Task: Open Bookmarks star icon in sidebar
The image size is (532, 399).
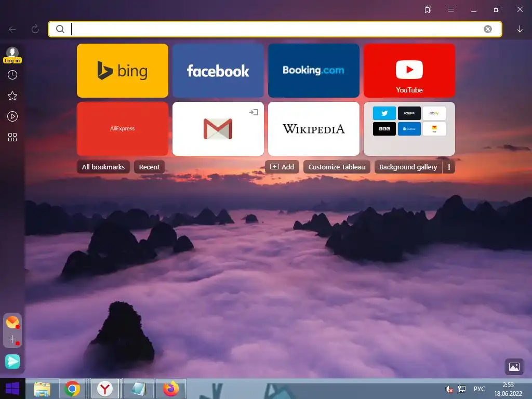Action: 12,96
